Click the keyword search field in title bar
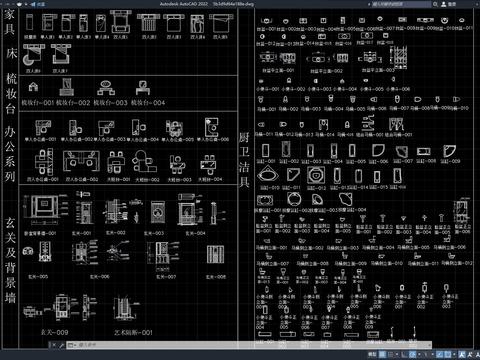 (x=401, y=4)
